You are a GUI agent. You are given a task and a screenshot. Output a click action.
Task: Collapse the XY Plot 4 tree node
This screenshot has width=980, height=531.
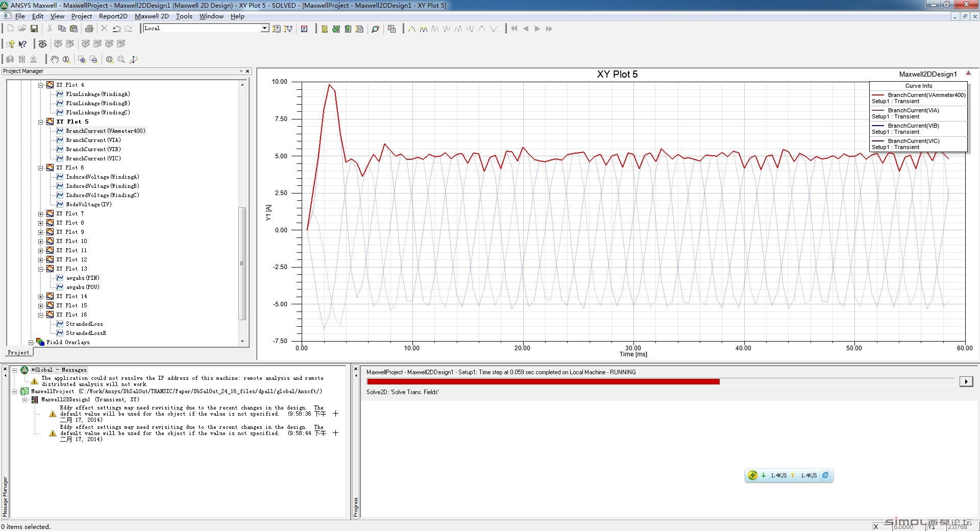click(41, 85)
